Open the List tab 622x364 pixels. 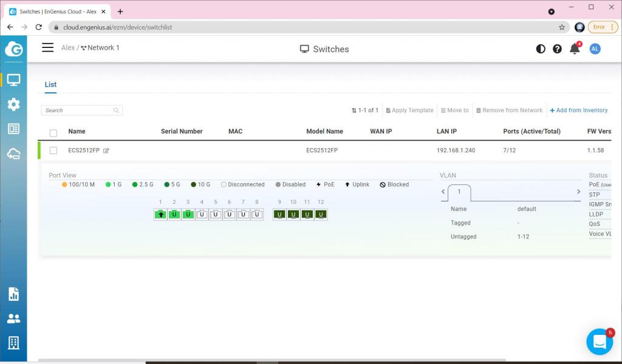point(50,84)
